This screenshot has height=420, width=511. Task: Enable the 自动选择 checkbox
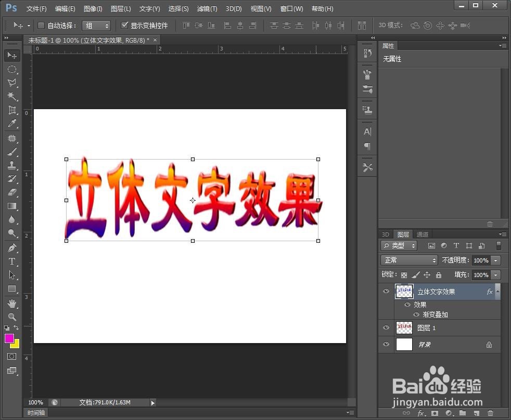41,25
